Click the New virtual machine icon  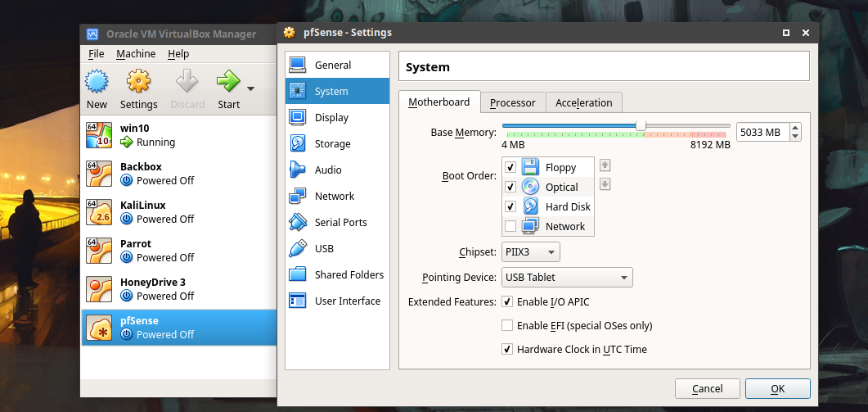97,82
